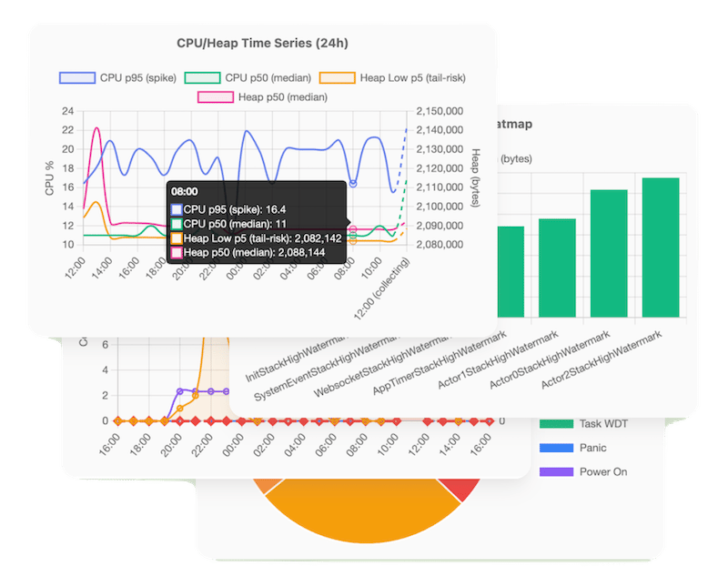Click the purple Power On legend swatch
Viewport: 728px width, 586px height.
tap(555, 471)
